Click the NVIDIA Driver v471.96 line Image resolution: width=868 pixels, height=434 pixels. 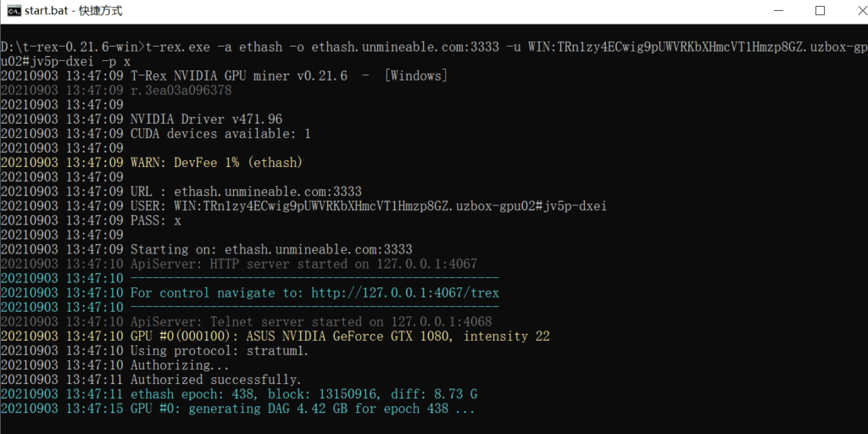point(206,120)
